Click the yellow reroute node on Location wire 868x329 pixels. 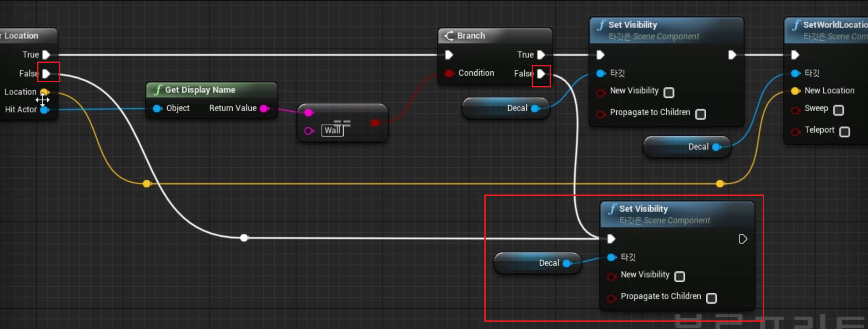147,184
